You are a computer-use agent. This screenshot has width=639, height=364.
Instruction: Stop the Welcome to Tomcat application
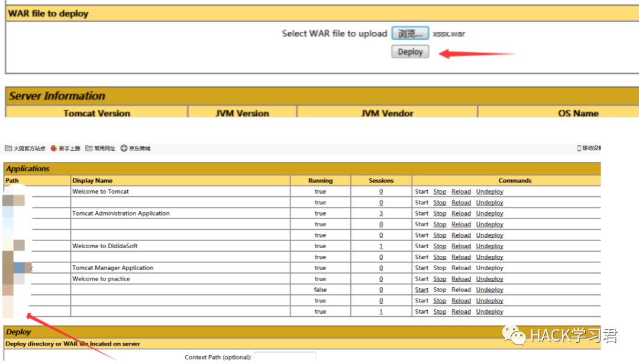click(x=440, y=191)
